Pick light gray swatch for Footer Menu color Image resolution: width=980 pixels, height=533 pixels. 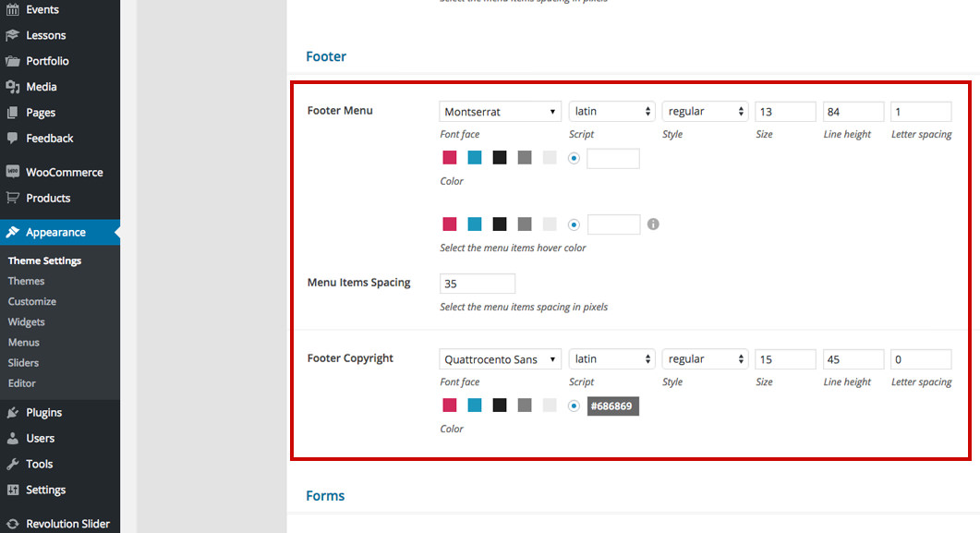550,157
